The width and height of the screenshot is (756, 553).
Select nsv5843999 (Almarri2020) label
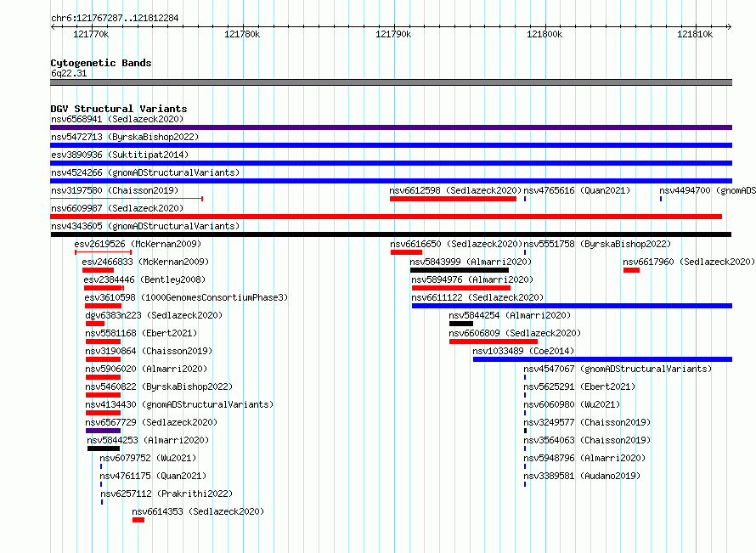[471, 262]
